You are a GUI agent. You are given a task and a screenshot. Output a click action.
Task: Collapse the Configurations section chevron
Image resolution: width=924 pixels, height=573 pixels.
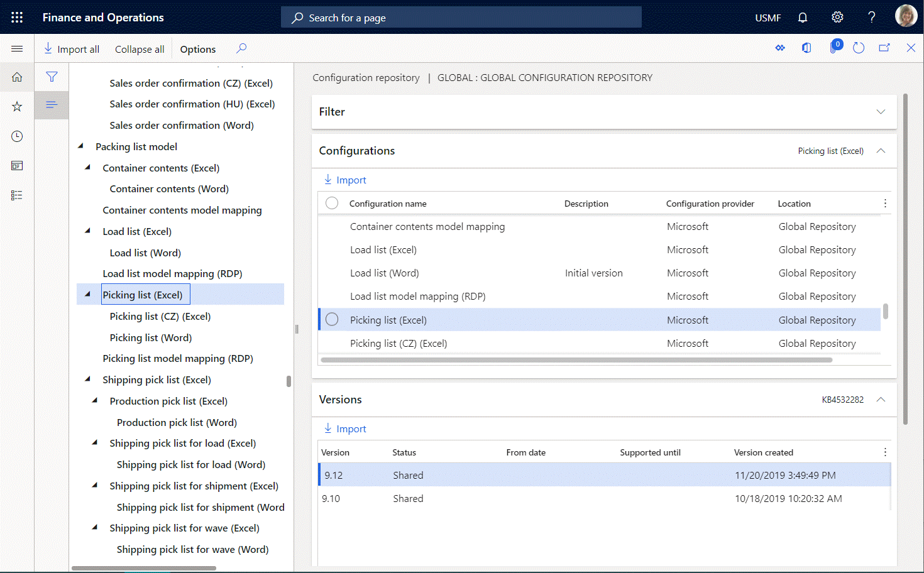[881, 151]
